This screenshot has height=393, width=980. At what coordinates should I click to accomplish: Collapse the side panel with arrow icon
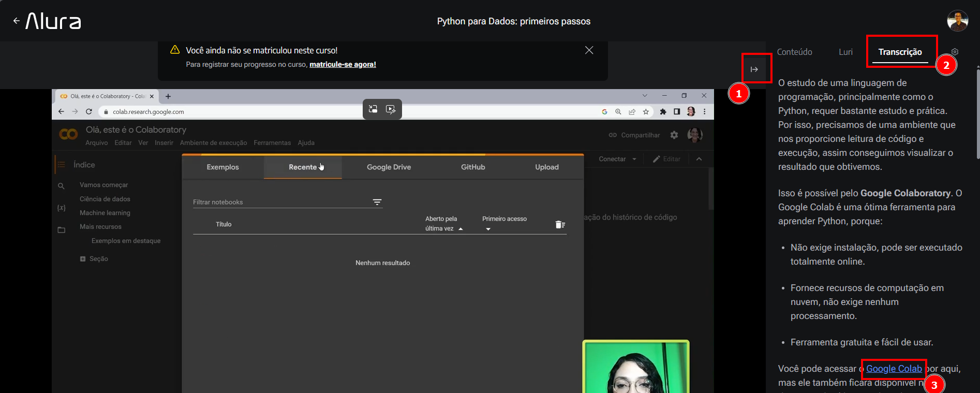[x=754, y=69]
